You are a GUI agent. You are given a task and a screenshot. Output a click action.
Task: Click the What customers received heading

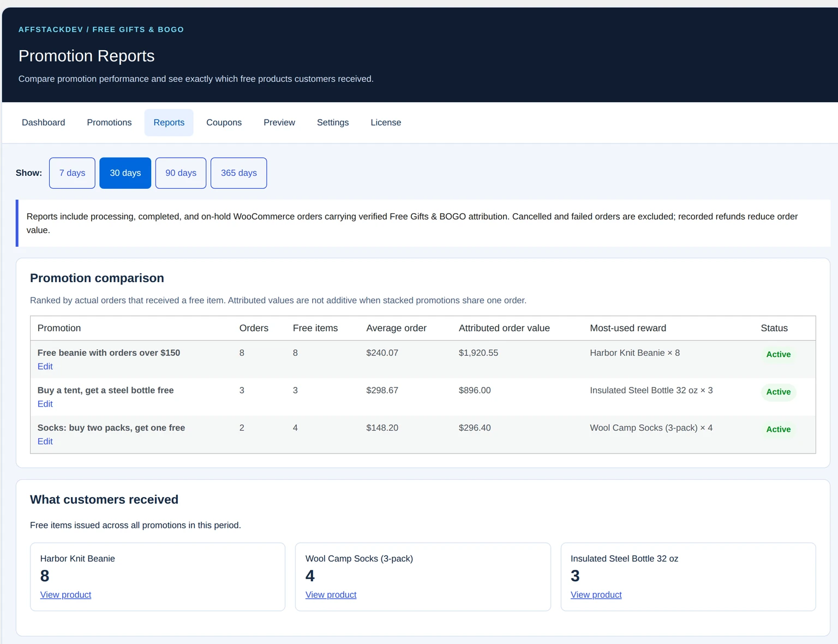coord(104,499)
